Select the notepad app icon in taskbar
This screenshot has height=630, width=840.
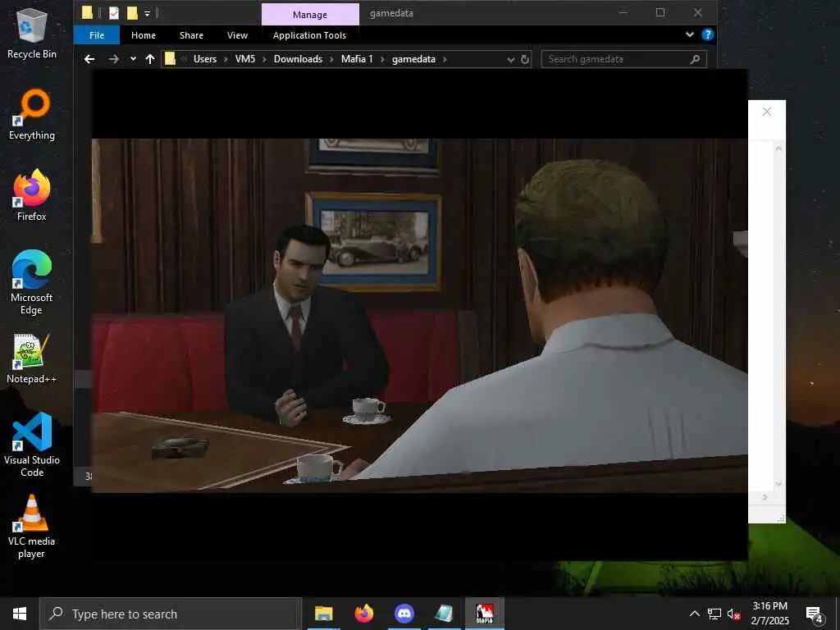click(x=444, y=614)
